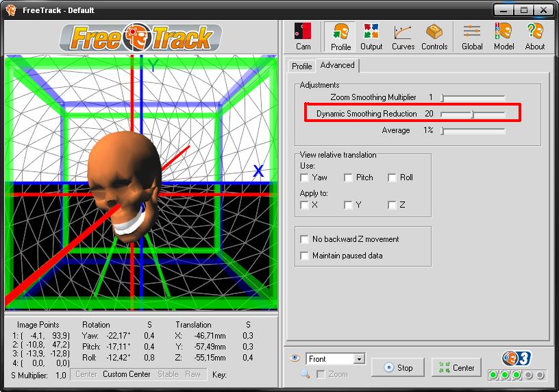This screenshot has height=392, width=559.
Task: Enable the Pitch checkbox
Action: (348, 177)
